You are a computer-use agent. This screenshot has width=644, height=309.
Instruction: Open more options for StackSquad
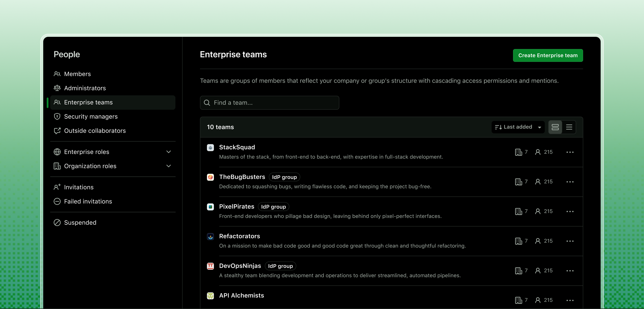click(570, 152)
